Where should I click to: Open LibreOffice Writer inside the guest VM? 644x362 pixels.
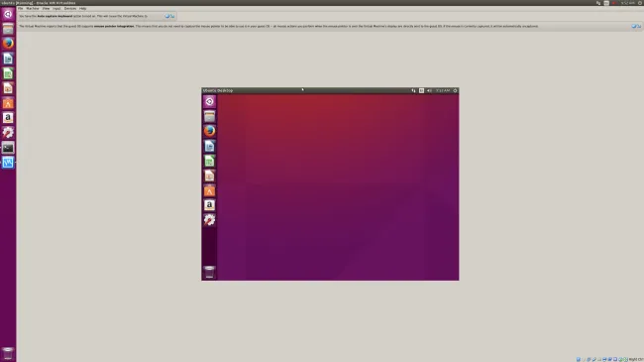[209, 146]
